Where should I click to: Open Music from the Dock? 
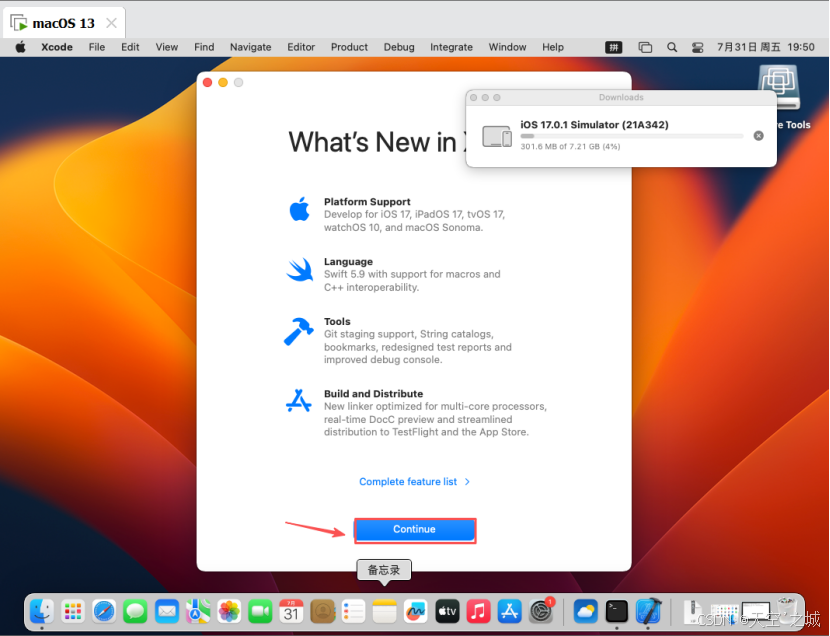click(479, 612)
